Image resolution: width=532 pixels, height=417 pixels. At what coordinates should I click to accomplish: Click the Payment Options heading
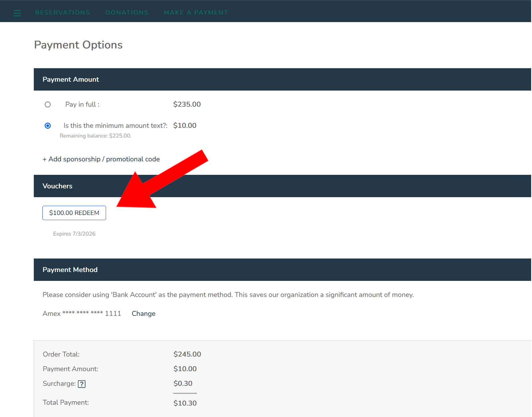[78, 45]
